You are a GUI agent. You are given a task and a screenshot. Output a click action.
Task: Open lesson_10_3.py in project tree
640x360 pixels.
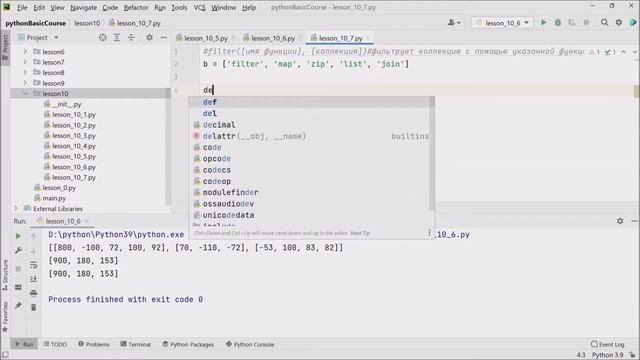click(73, 136)
